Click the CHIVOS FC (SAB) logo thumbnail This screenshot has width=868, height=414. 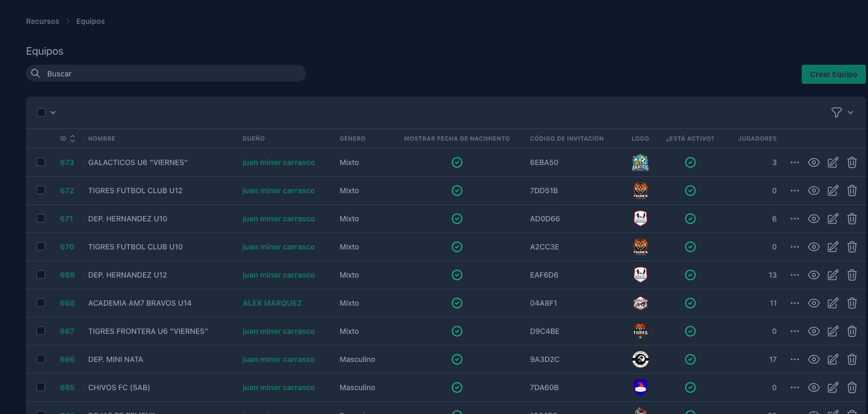640,387
